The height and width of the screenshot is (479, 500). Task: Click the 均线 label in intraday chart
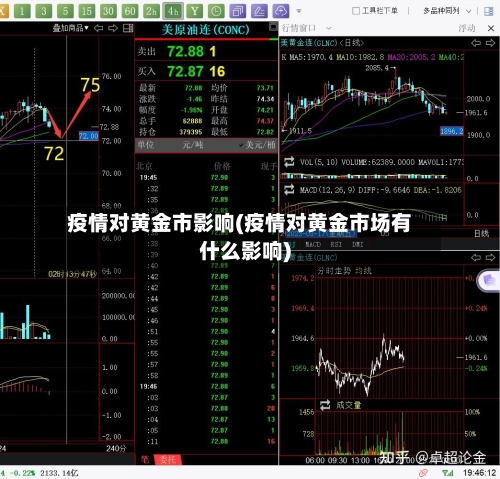tap(363, 271)
